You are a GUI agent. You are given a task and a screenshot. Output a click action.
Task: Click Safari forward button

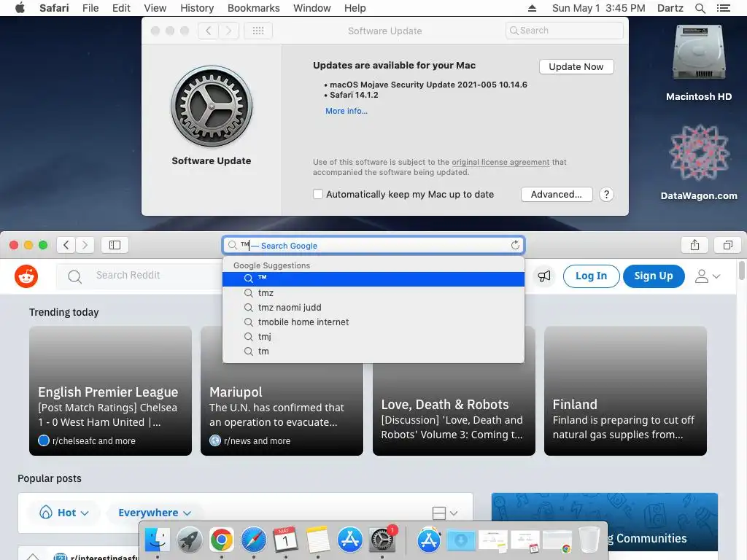click(85, 245)
